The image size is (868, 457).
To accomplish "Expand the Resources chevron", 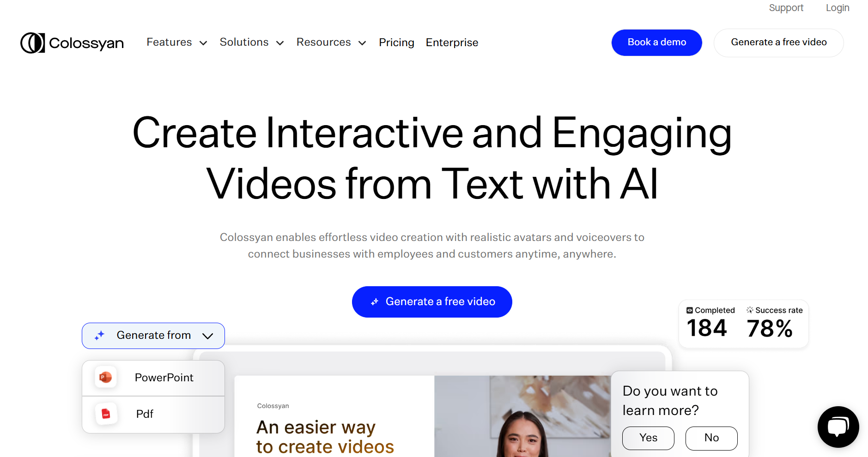I will pos(362,43).
